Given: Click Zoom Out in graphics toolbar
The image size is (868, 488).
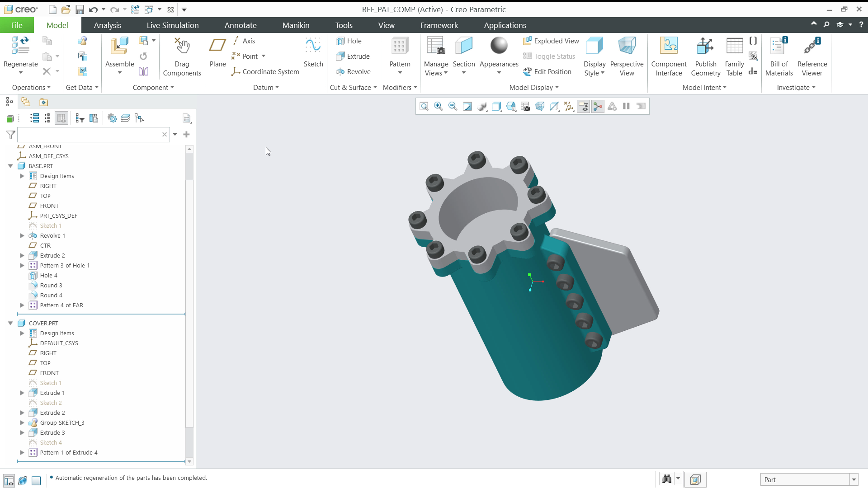Looking at the screenshot, I should pyautogui.click(x=453, y=106).
